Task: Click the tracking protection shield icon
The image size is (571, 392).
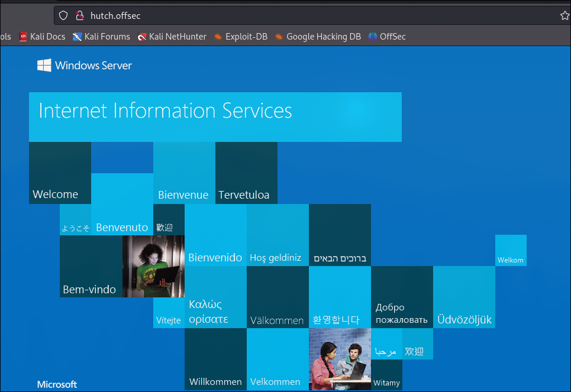Action: pyautogui.click(x=63, y=15)
